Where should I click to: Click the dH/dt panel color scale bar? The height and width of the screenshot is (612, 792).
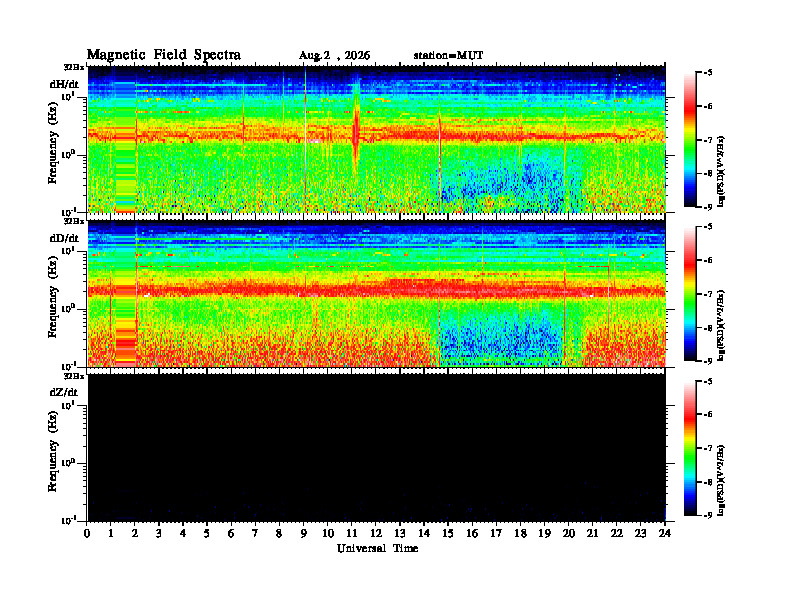[x=690, y=140]
